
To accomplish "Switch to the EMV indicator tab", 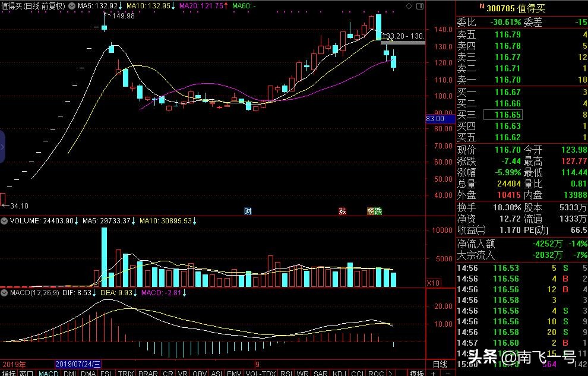I will pos(234,373).
